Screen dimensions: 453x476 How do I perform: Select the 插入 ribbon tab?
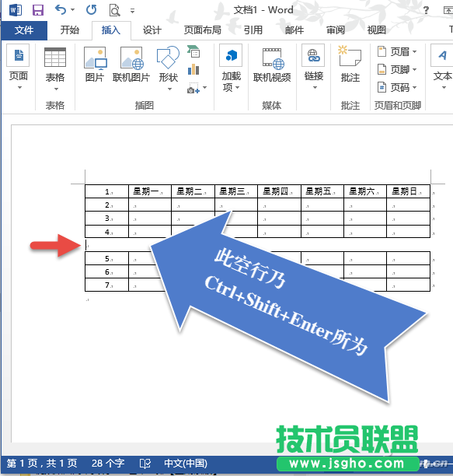click(x=111, y=30)
